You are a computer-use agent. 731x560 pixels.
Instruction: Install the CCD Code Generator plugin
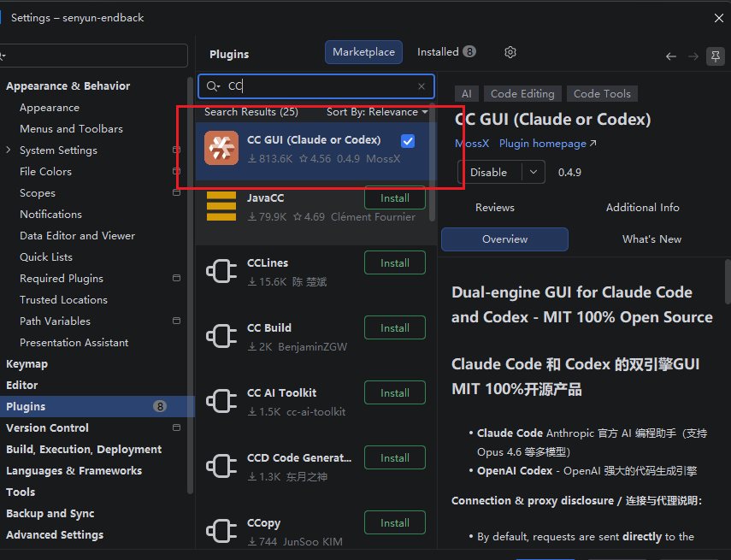tap(395, 458)
